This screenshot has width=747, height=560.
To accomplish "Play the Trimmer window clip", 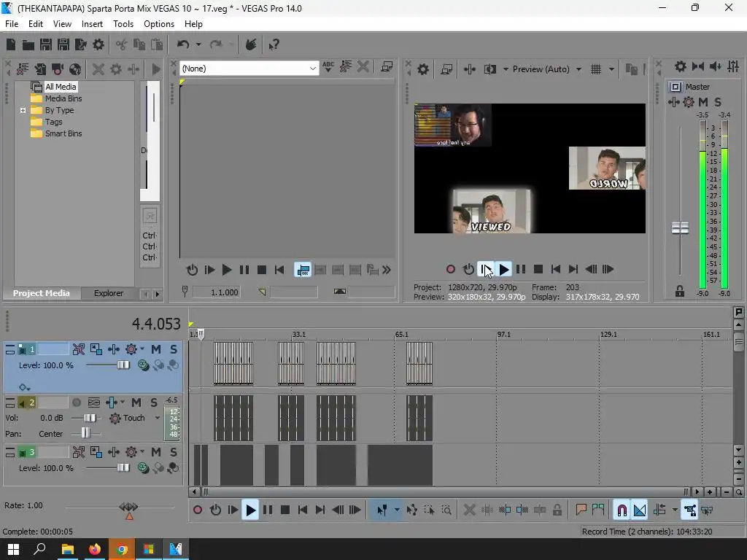I will tap(227, 270).
